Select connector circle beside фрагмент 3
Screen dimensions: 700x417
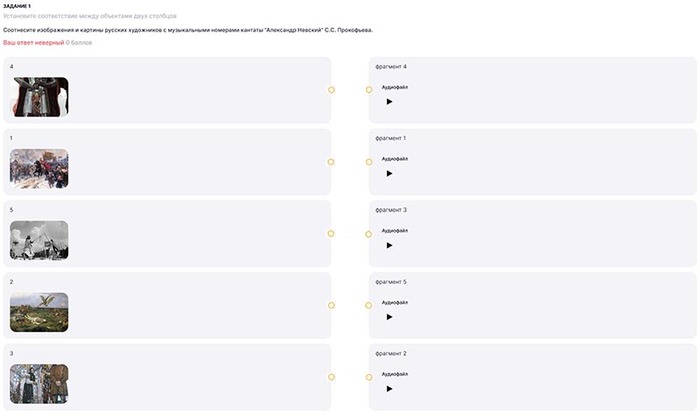point(368,234)
